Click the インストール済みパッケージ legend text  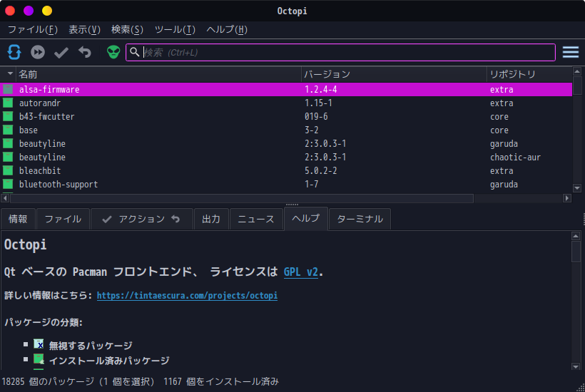click(109, 361)
